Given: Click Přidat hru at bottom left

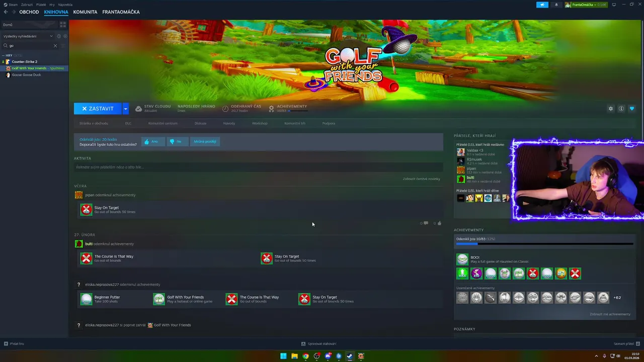Looking at the screenshot, I should pos(14,344).
